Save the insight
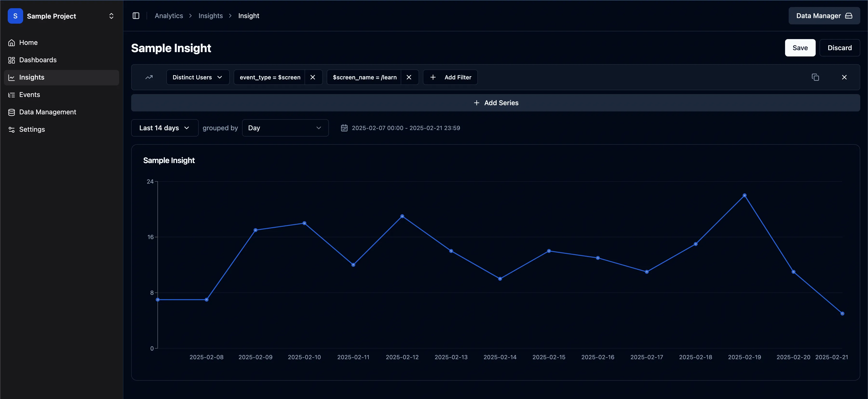The height and width of the screenshot is (399, 868). [800, 48]
